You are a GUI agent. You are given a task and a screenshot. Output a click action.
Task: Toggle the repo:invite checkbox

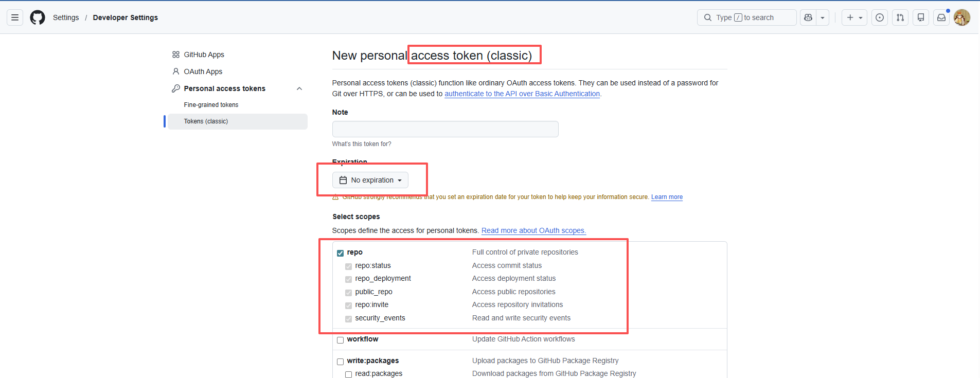348,305
